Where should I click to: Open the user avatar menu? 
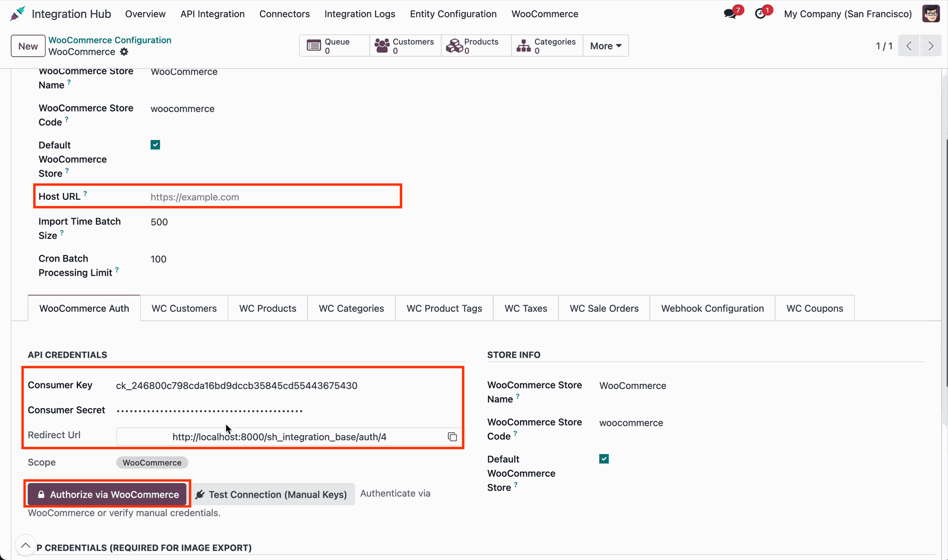[931, 14]
